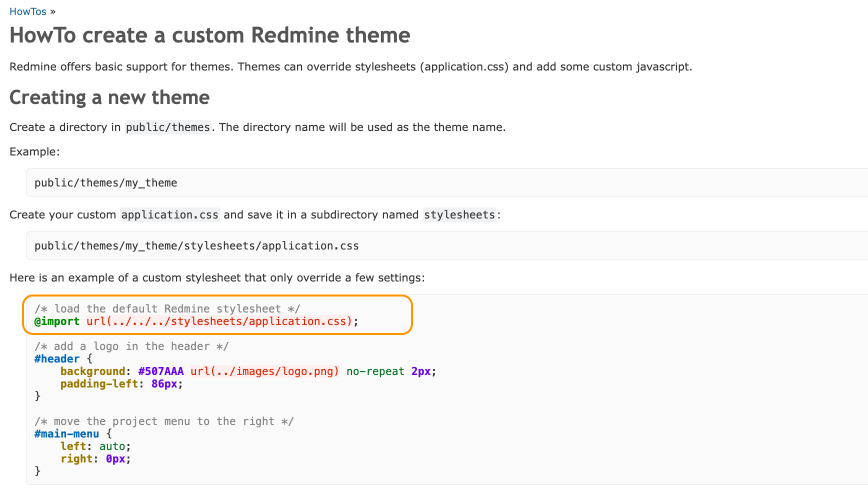This screenshot has width=868, height=495.
Task: Click the public/themes/my_theme code block
Action: pos(105,182)
